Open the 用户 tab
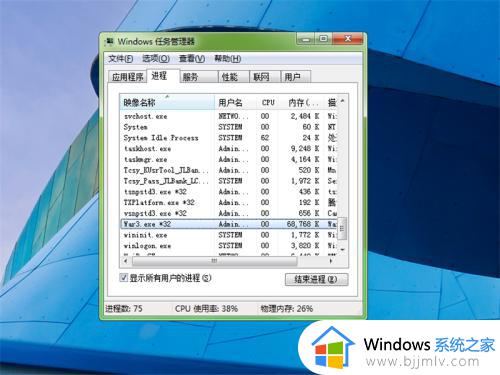This screenshot has height=375, width=500. pyautogui.click(x=296, y=77)
